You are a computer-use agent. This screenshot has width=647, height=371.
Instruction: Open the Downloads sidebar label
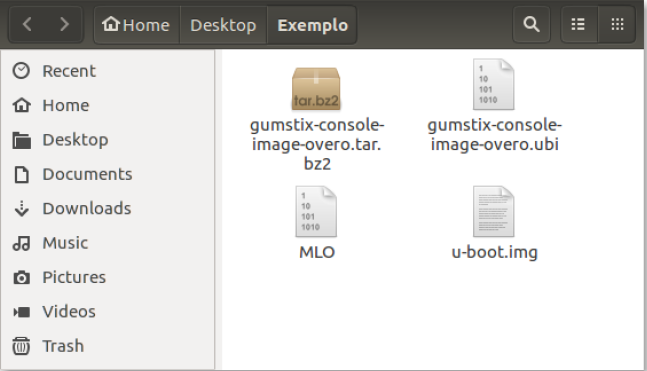[x=87, y=208]
